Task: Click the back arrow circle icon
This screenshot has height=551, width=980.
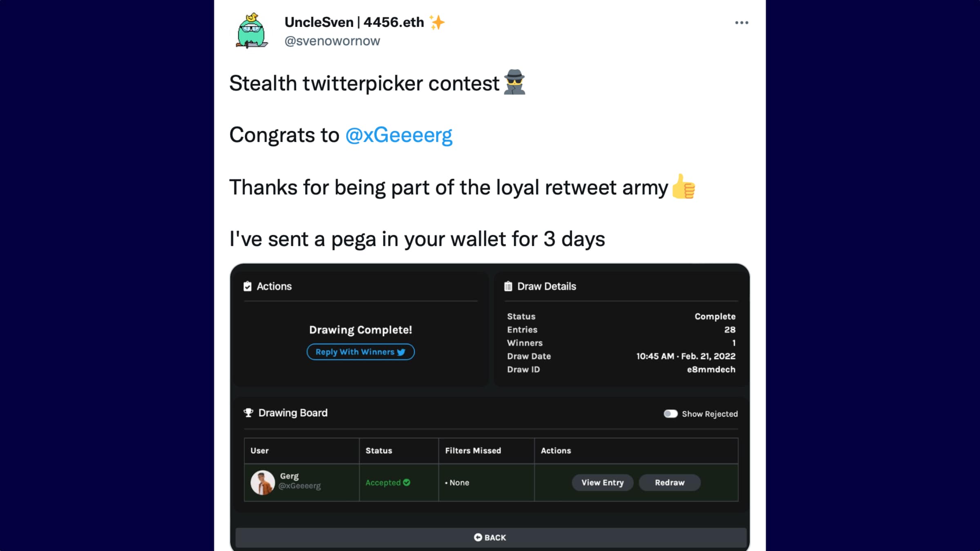Action: [x=478, y=538]
